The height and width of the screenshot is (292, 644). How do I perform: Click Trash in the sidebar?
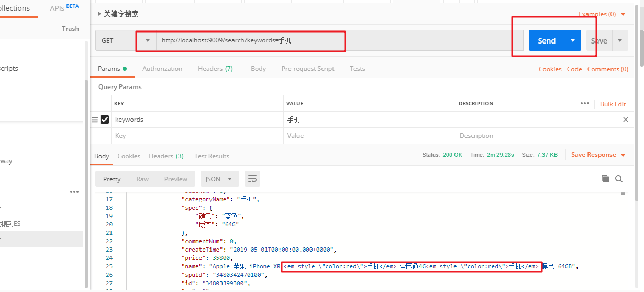point(70,29)
